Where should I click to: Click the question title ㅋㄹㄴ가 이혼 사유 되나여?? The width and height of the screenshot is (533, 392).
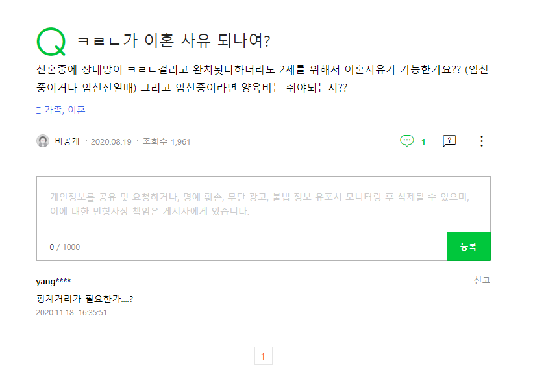(173, 41)
